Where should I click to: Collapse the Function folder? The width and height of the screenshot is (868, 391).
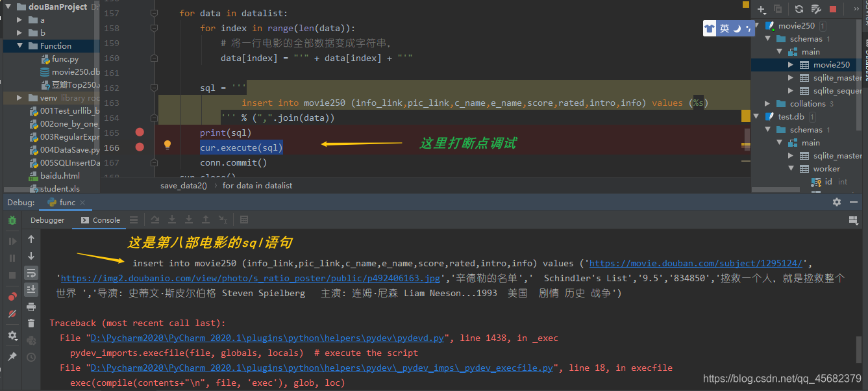19,46
